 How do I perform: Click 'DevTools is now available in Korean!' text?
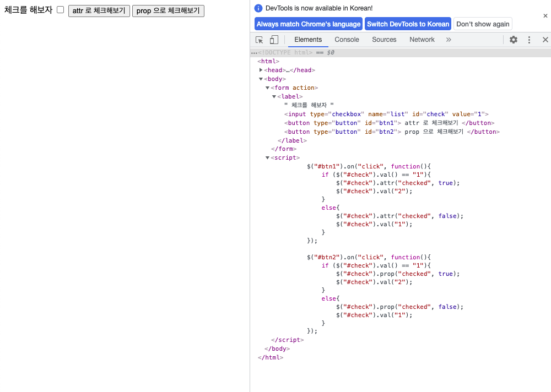click(319, 8)
